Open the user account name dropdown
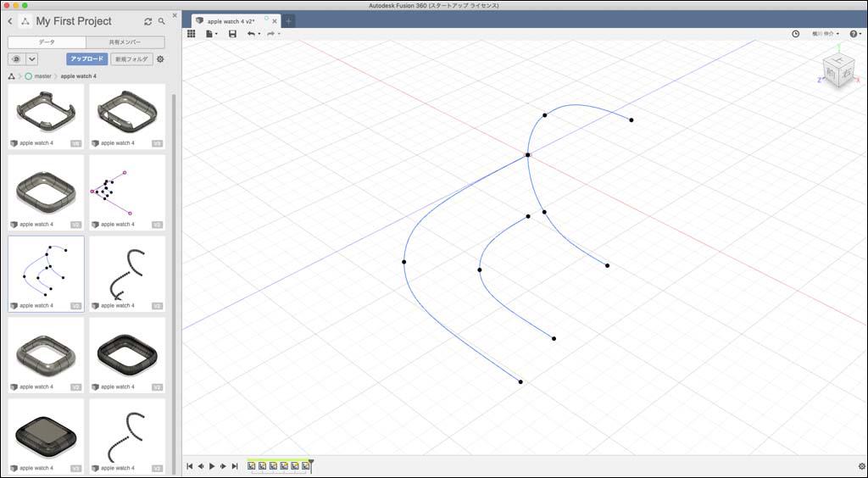868x478 pixels. [826, 34]
